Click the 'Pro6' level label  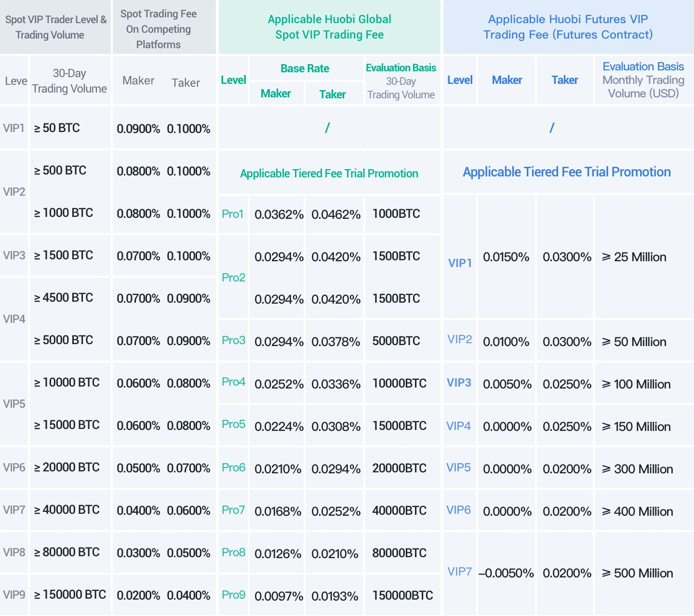pyautogui.click(x=234, y=468)
